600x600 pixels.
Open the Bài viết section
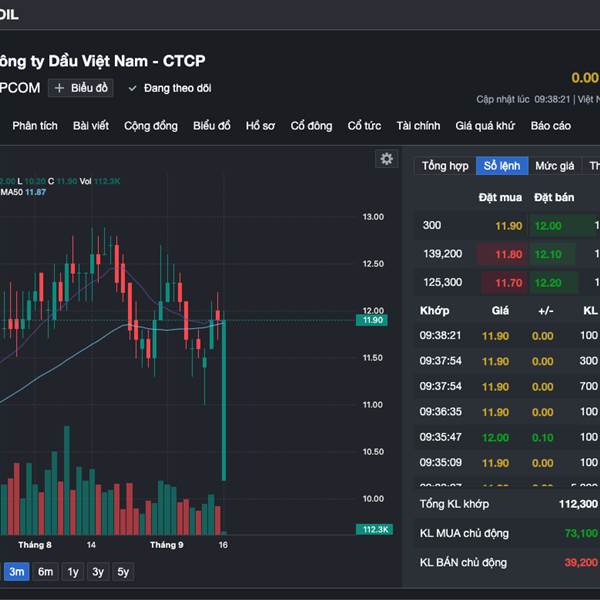(x=91, y=126)
